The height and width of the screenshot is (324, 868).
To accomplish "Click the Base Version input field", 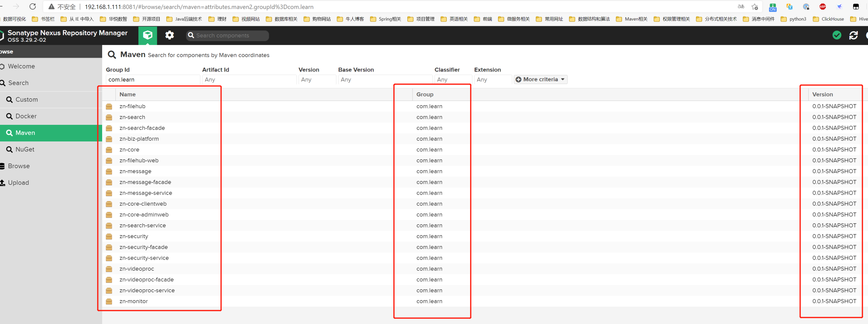I will (x=385, y=79).
